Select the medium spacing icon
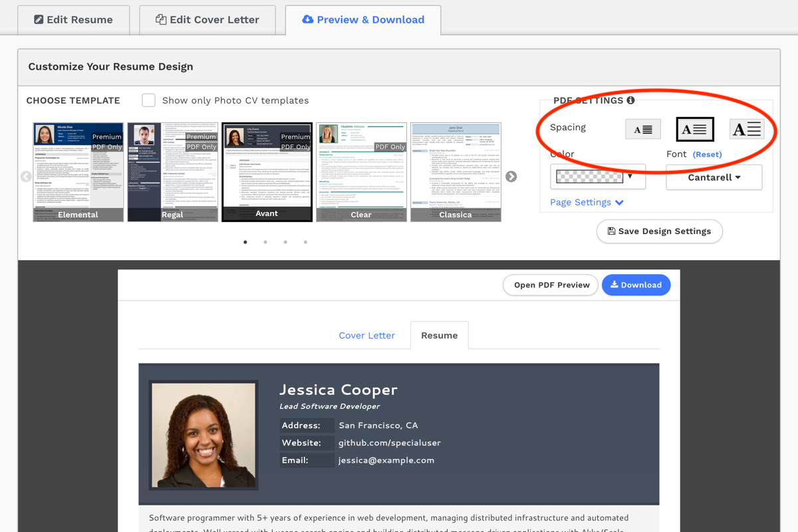The width and height of the screenshot is (798, 532). point(695,129)
